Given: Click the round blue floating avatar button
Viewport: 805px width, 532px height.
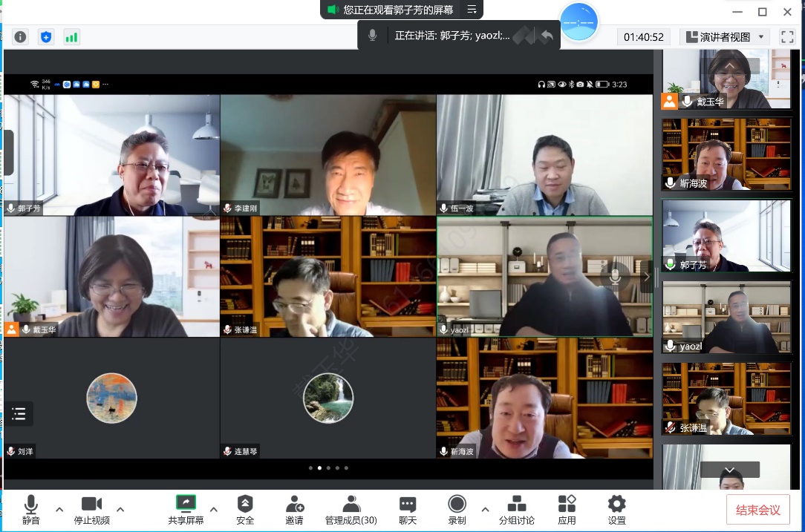Looking at the screenshot, I should point(579,22).
